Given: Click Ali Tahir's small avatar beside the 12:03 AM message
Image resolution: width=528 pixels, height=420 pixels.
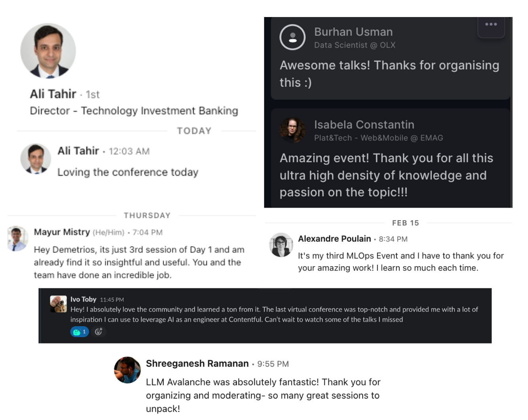Looking at the screenshot, I should (36, 159).
